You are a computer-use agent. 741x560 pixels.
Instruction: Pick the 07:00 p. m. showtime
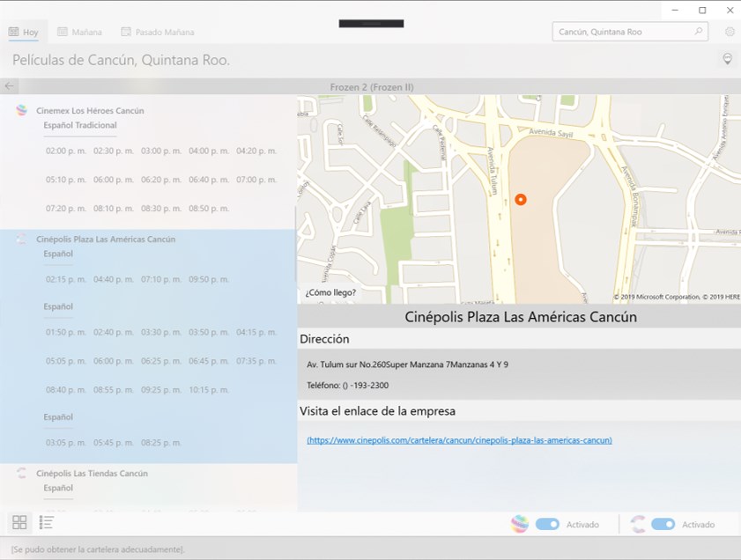tap(256, 180)
